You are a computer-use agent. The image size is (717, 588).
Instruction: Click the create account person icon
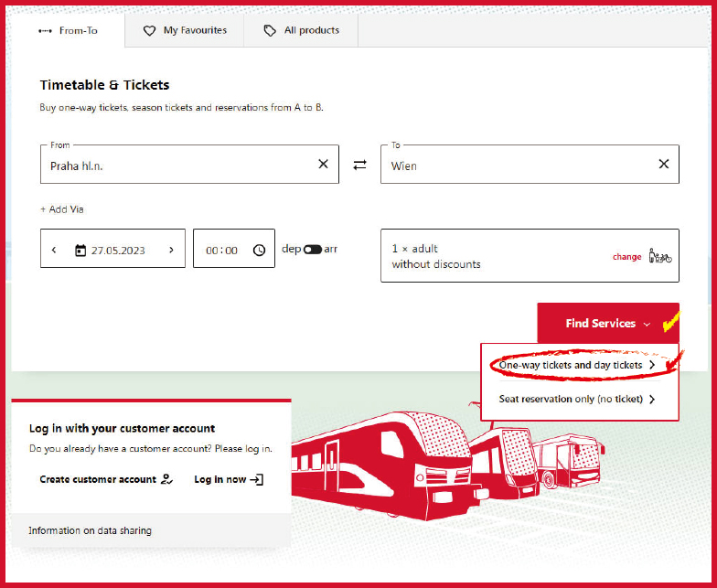click(166, 479)
